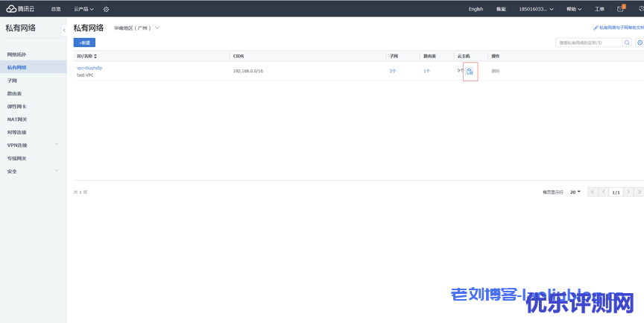Image resolution: width=644 pixels, height=323 pixels.
Task: Change rows per page from 20
Action: pos(575,192)
